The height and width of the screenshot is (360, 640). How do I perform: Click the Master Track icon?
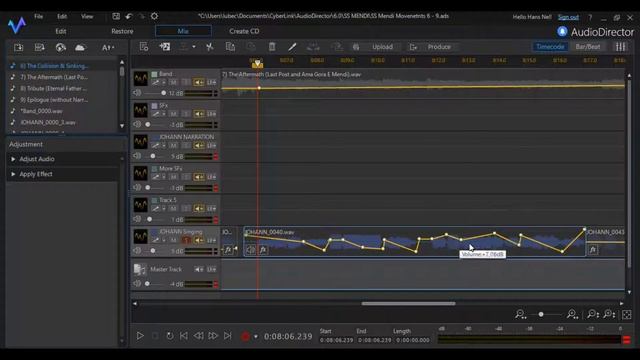(x=140, y=269)
